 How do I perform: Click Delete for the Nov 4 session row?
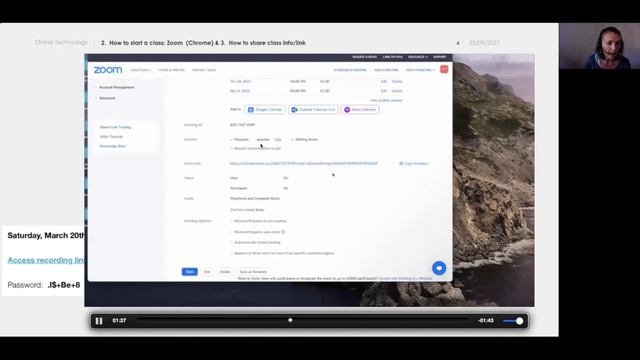[x=397, y=91]
